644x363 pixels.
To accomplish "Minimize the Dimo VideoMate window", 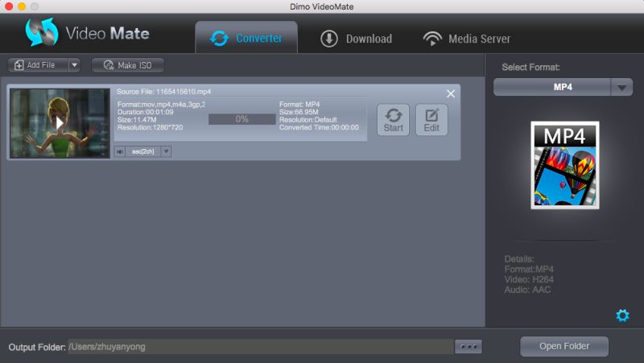I will tap(22, 6).
